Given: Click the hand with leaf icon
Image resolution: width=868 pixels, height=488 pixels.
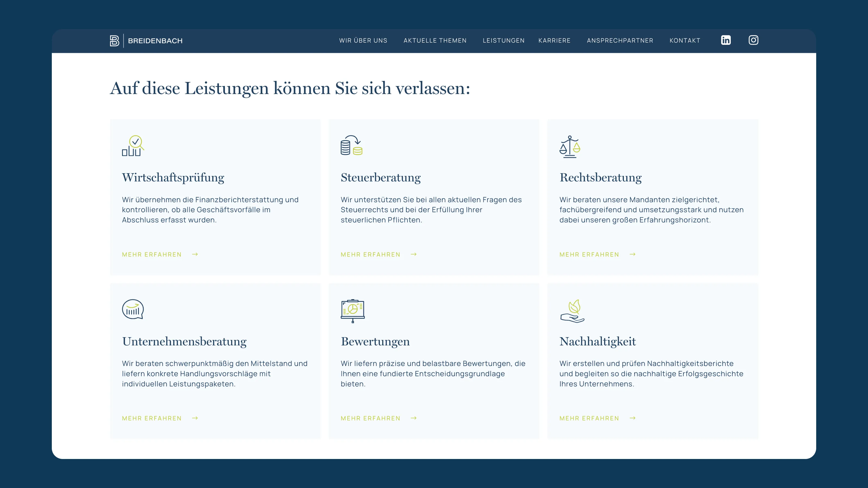Looking at the screenshot, I should coord(572,311).
